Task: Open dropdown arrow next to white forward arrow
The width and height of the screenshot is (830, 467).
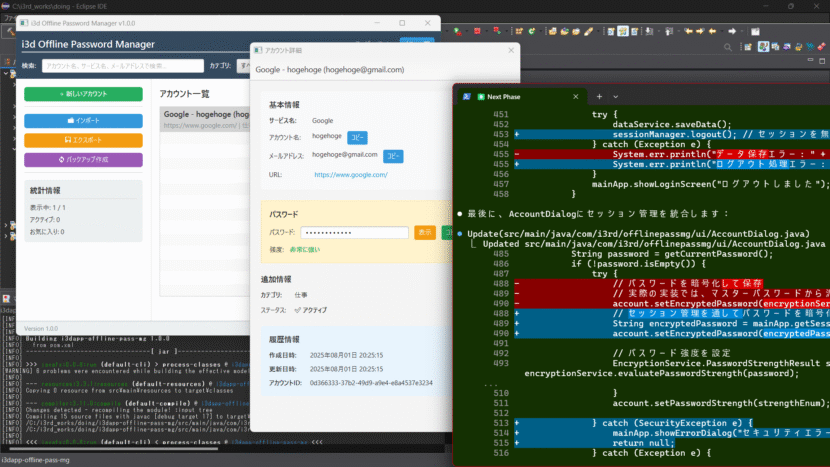Action: coord(741,32)
